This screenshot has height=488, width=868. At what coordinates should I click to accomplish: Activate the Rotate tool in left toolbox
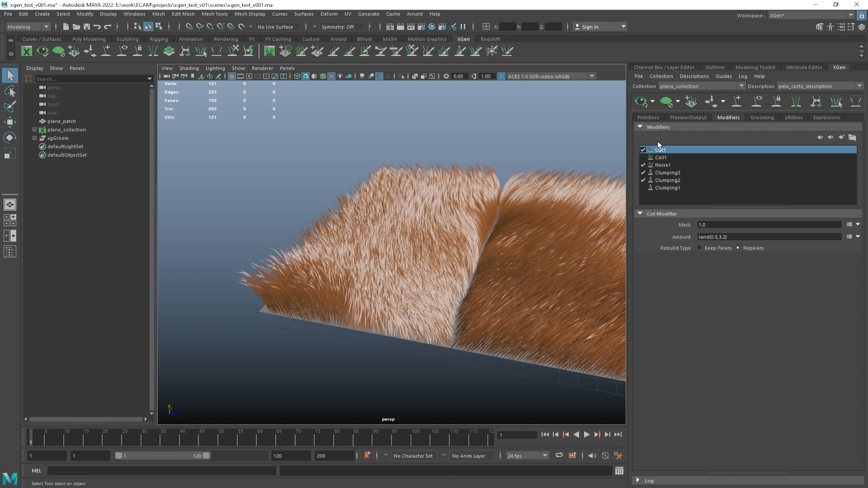click(10, 138)
